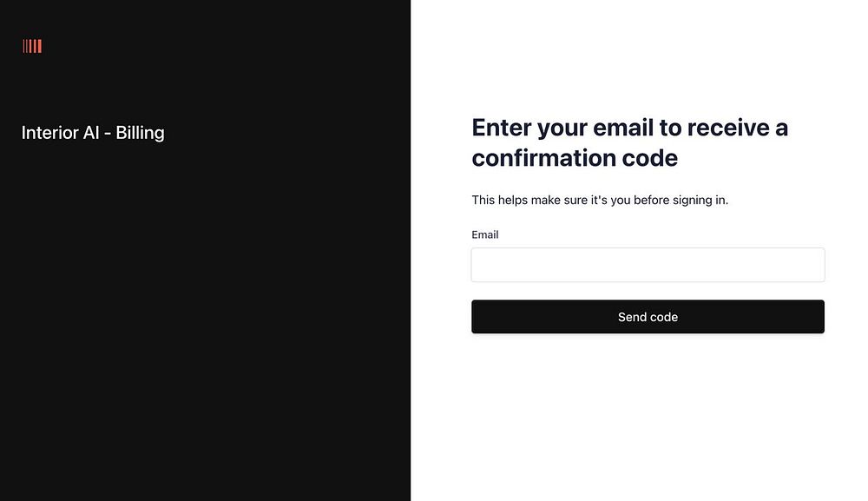
Task: Click the orange striped logo icon
Action: (x=32, y=46)
